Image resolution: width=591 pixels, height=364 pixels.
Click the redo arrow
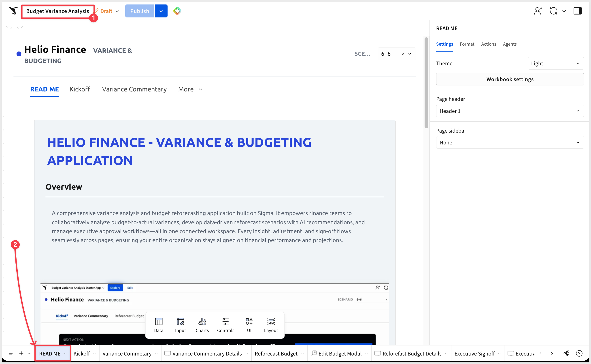point(20,28)
